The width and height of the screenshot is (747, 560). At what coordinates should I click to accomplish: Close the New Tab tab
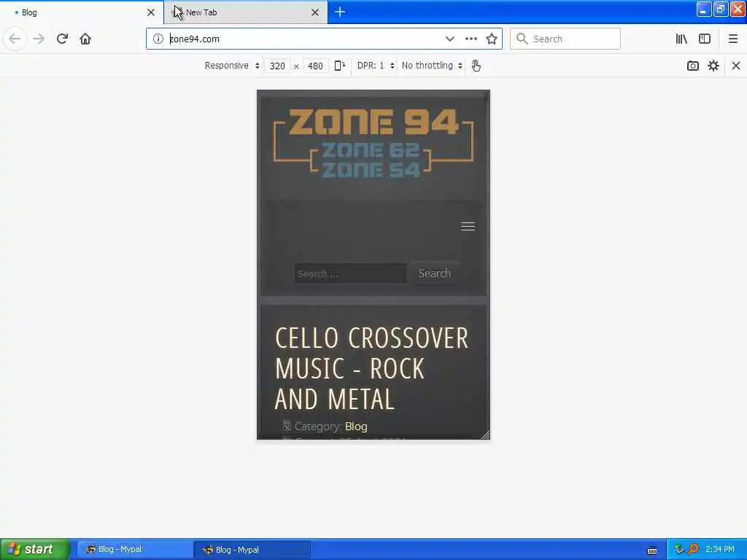[315, 12]
